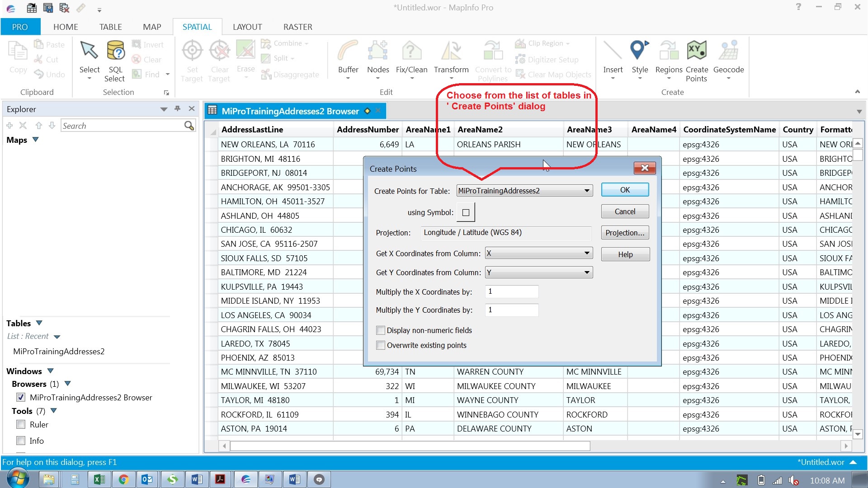
Task: Open the Buffer tool
Action: coord(348,51)
